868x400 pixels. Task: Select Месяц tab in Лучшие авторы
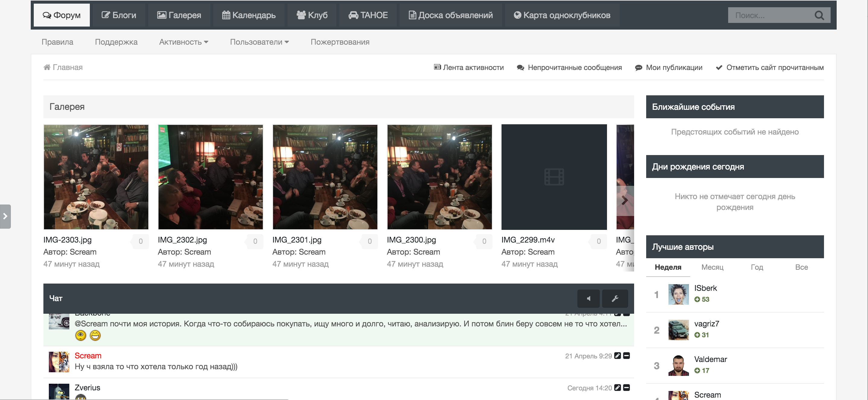coord(712,268)
